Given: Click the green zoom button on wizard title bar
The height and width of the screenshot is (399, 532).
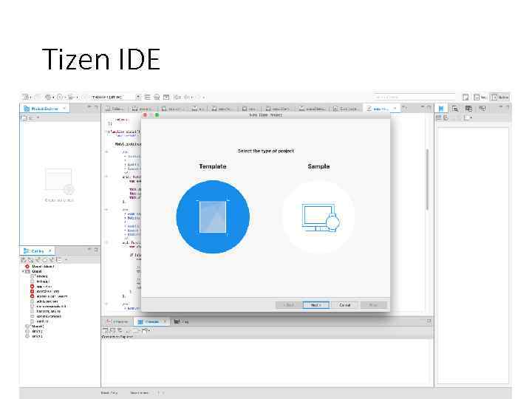Looking at the screenshot, I should pos(157,115).
